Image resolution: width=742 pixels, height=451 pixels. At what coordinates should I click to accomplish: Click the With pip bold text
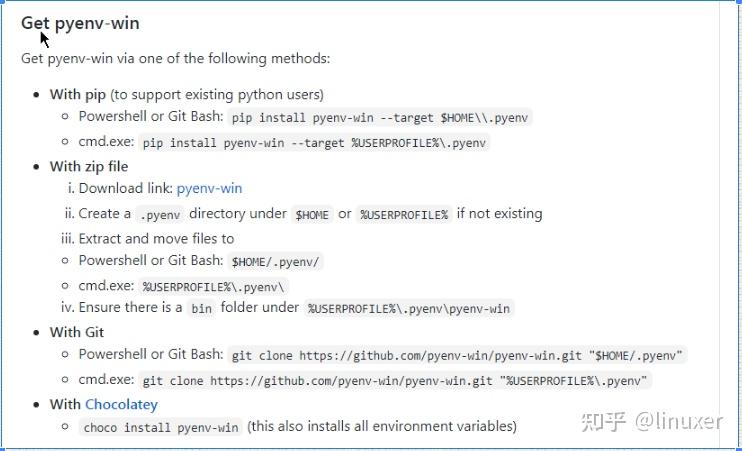click(x=78, y=95)
